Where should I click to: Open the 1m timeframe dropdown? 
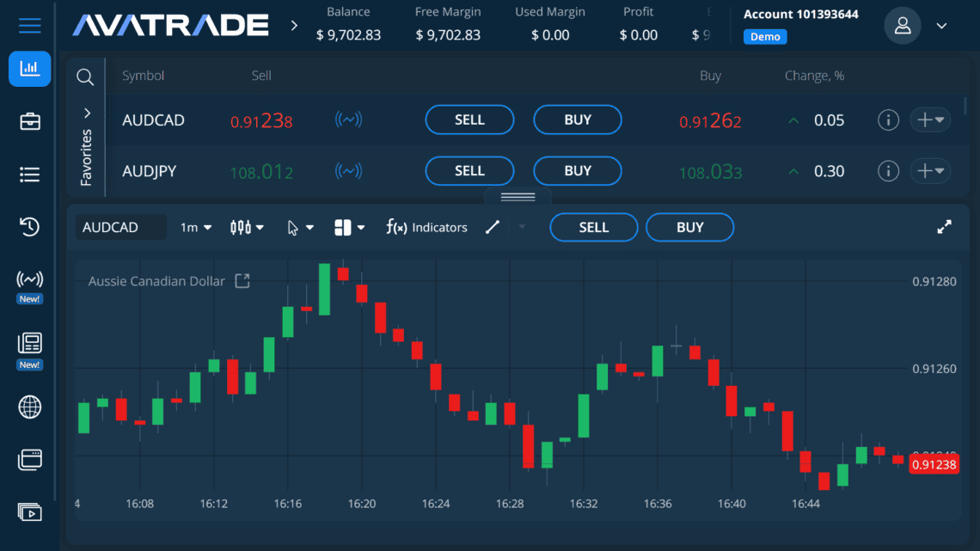[196, 227]
